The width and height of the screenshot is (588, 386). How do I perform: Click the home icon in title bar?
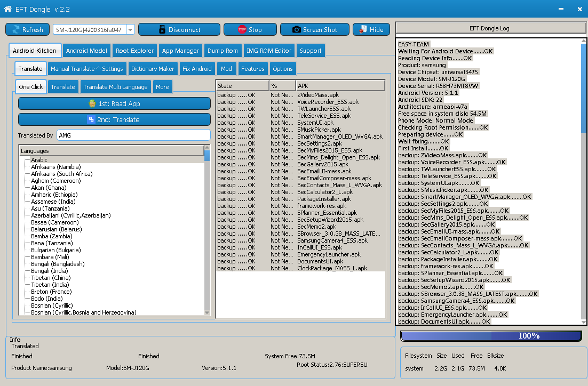pyautogui.click(x=7, y=10)
